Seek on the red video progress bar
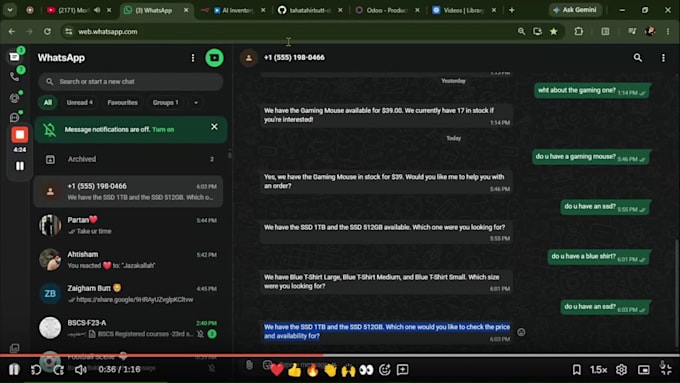Image resolution: width=680 pixels, height=383 pixels. pos(340,355)
